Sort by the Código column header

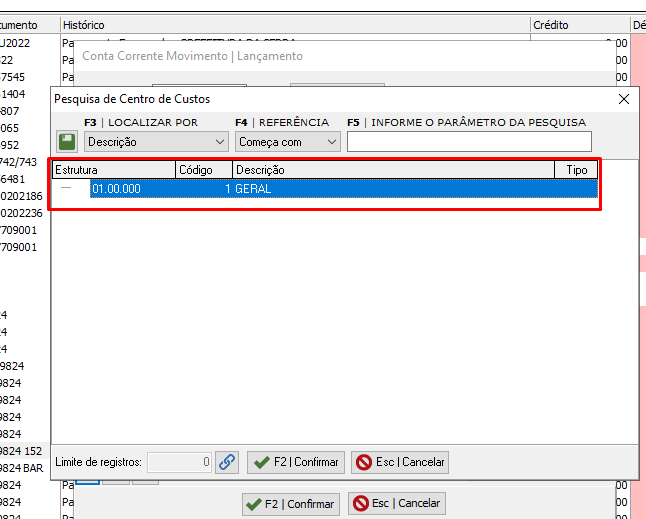click(x=204, y=170)
